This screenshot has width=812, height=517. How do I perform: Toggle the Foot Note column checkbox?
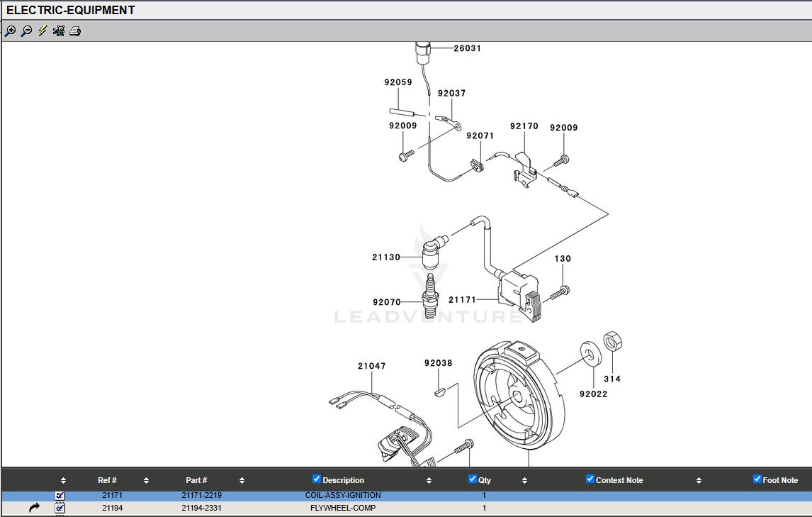pos(757,479)
